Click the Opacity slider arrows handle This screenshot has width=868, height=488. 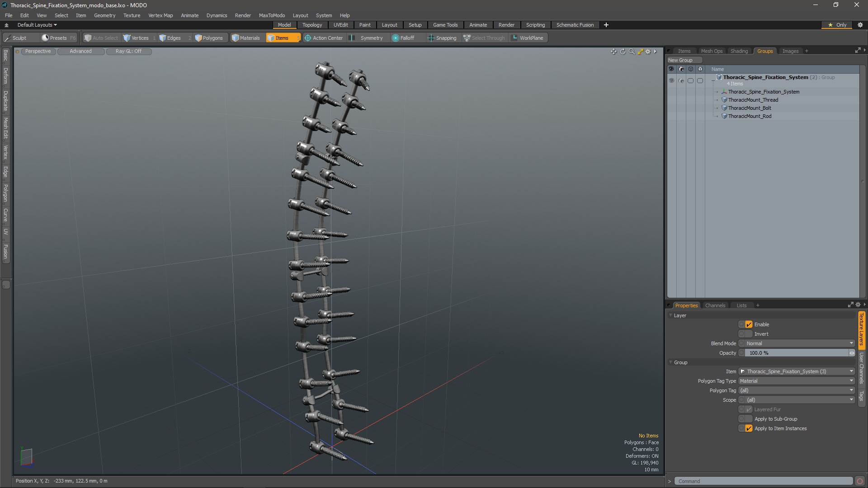tap(852, 353)
